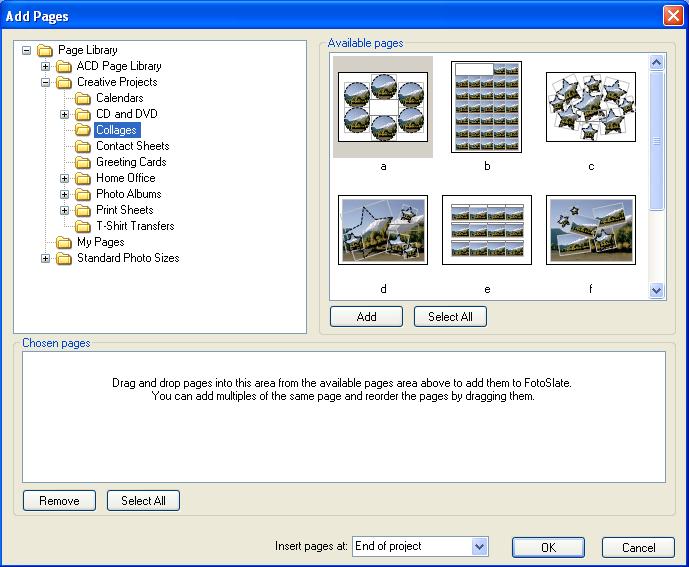
Task: Select the Contact Sheets tree item
Action: click(x=133, y=146)
